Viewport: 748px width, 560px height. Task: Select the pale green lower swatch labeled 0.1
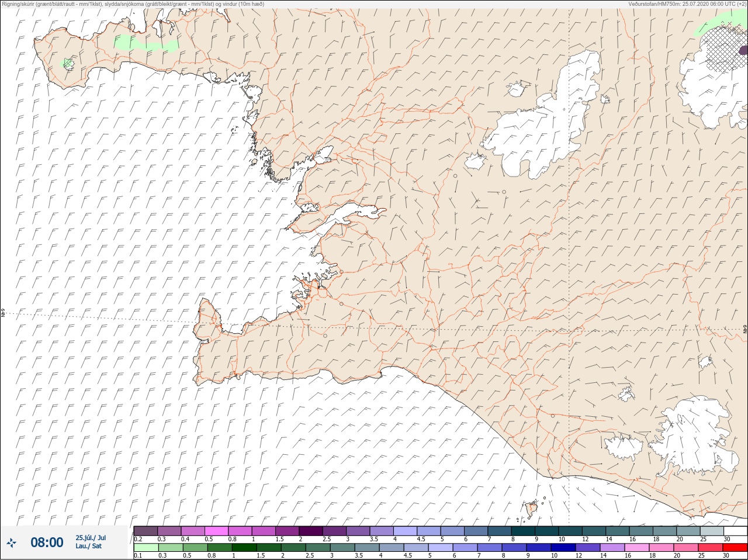(x=146, y=548)
